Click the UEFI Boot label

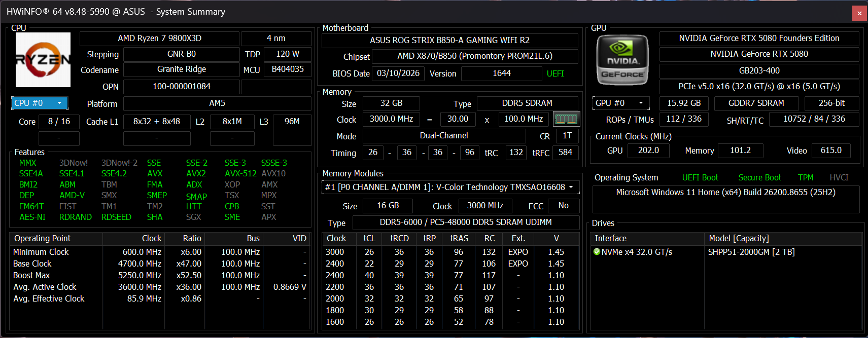700,177
